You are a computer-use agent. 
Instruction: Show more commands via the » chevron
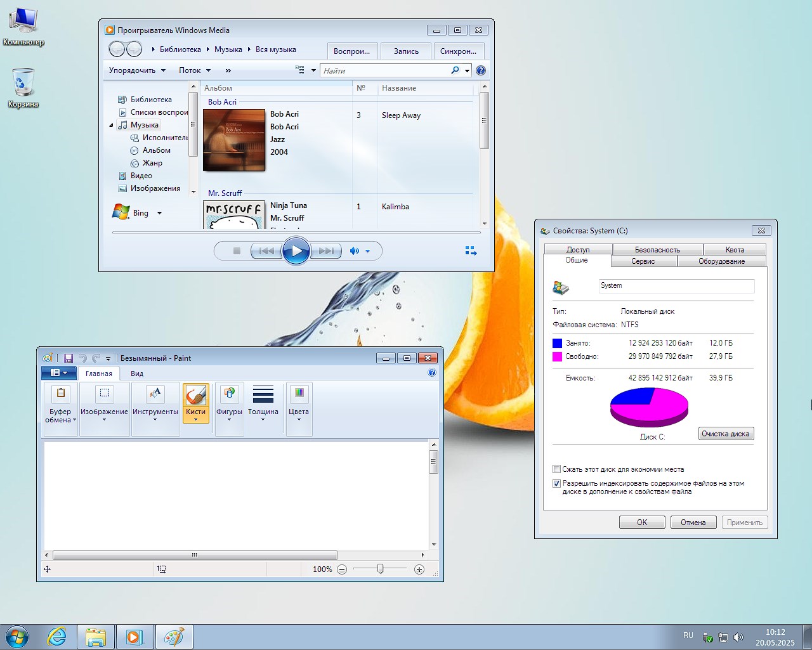click(228, 70)
